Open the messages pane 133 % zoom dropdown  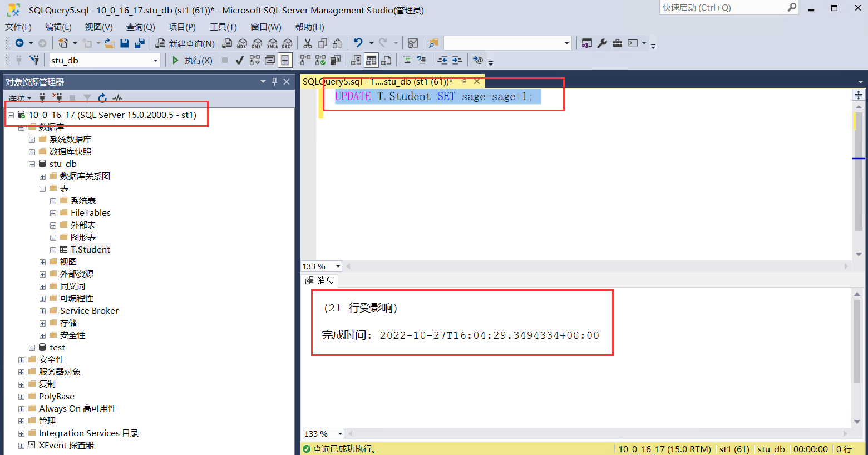(340, 433)
